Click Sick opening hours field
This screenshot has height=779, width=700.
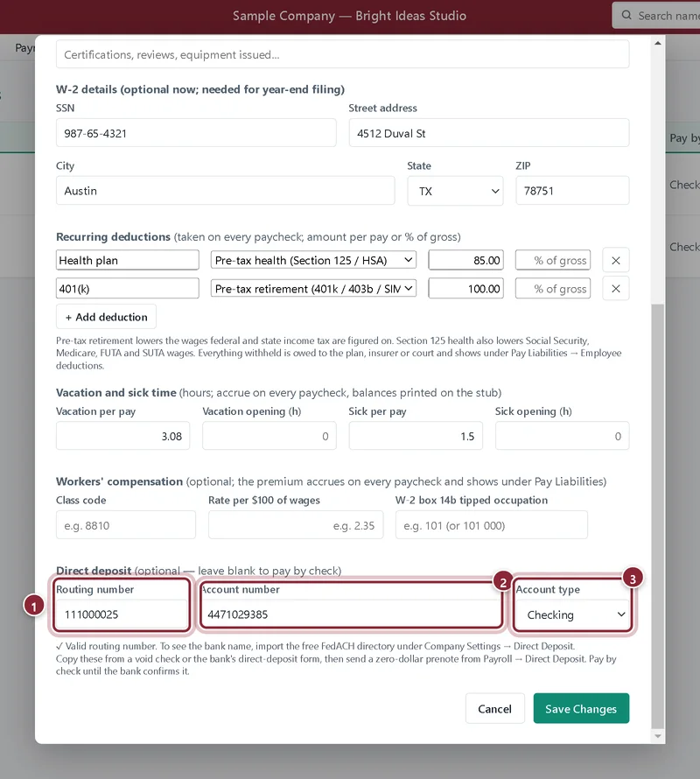(563, 436)
